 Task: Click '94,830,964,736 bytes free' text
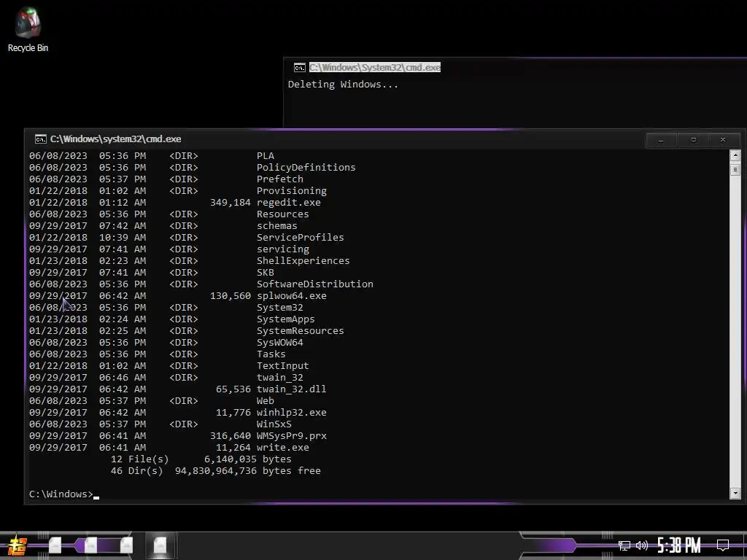(x=248, y=471)
